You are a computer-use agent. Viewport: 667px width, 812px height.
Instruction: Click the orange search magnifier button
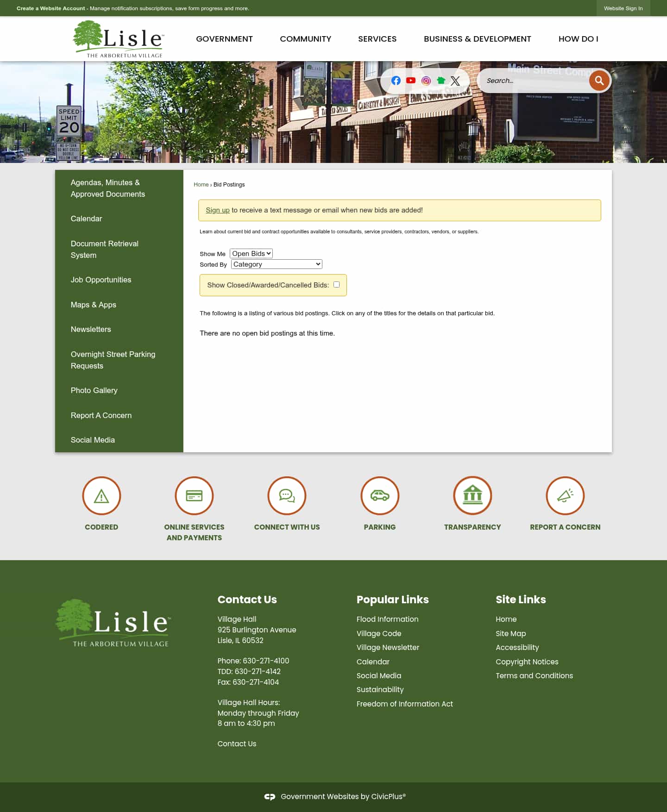tap(599, 81)
